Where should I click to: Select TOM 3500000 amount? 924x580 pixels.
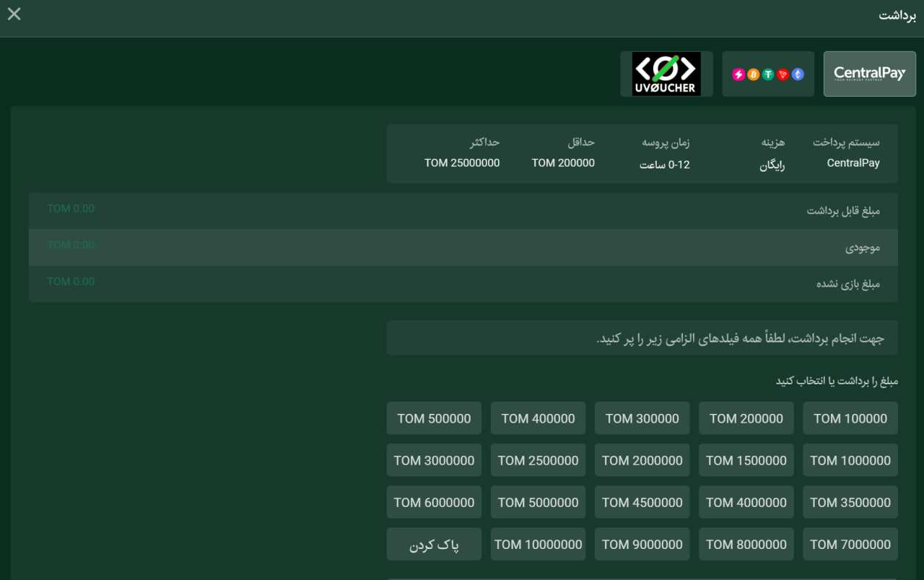coord(850,502)
